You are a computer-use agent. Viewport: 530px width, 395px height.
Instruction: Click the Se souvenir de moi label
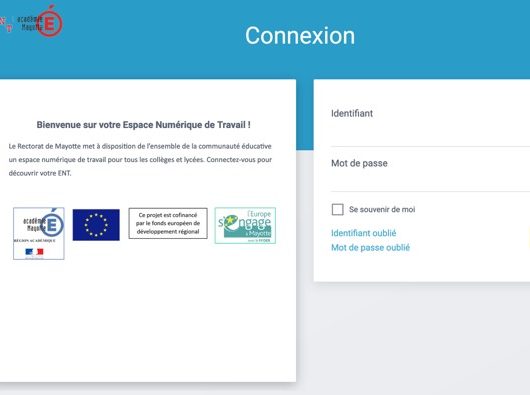pyautogui.click(x=382, y=209)
